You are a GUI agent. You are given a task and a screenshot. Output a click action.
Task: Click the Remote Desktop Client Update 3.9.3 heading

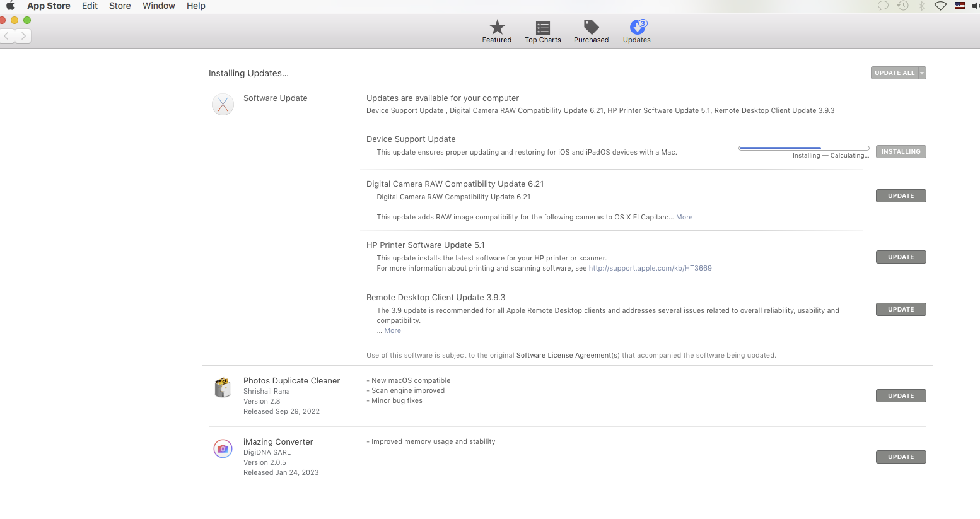point(436,298)
